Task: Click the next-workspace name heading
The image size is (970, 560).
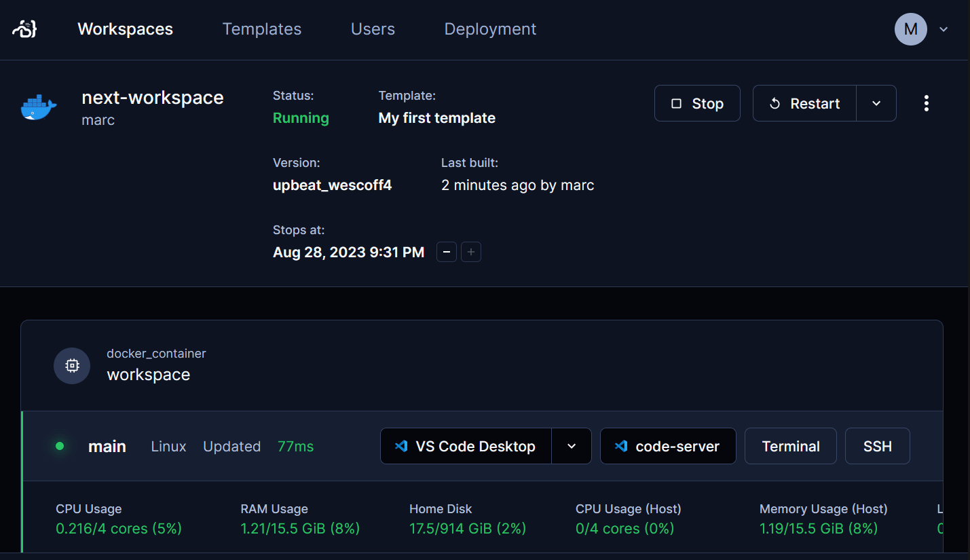Action: 153,98
